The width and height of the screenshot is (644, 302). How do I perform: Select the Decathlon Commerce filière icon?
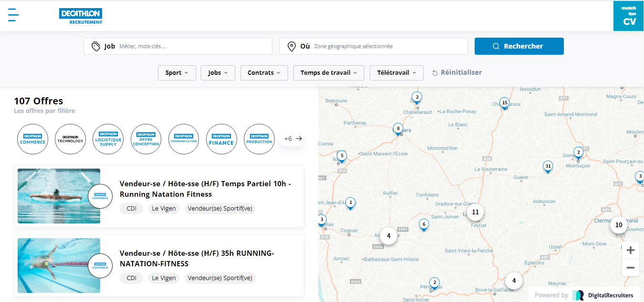click(32, 139)
